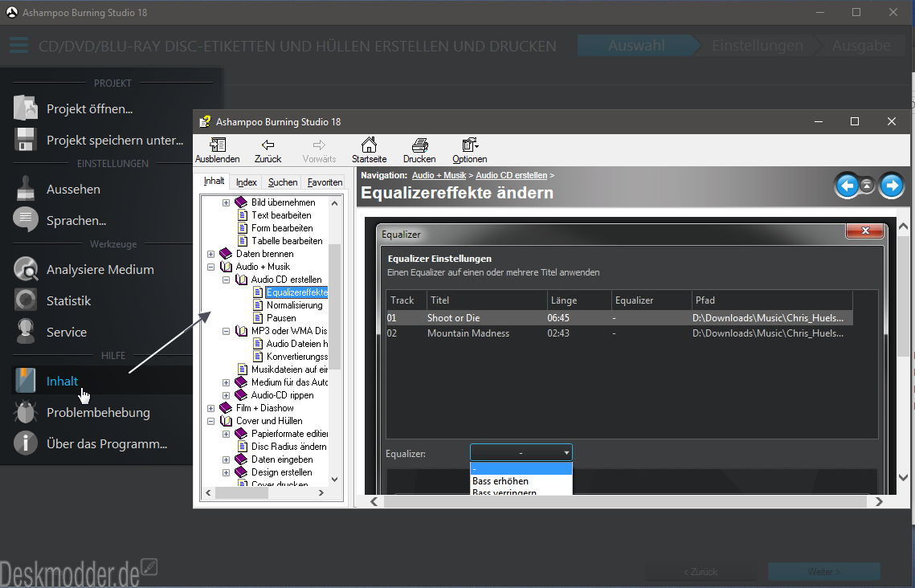
Task: Collapse the Cover und Hüllen tree node
Action: (210, 421)
